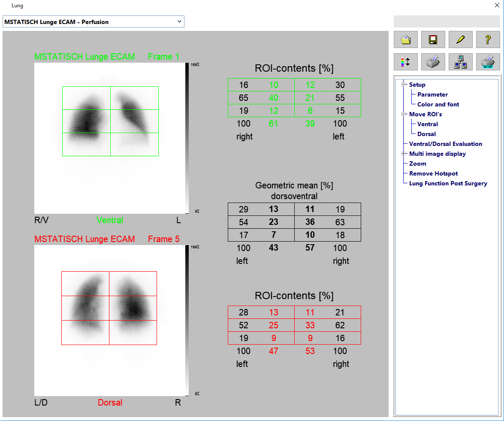The width and height of the screenshot is (504, 421).
Task: Open the Perfusion study dropdown
Action: coord(179,21)
